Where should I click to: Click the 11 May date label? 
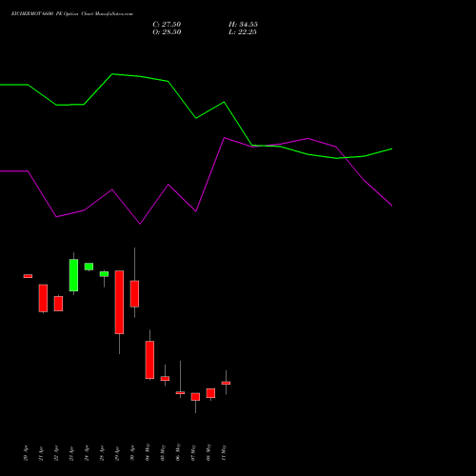click(224, 452)
